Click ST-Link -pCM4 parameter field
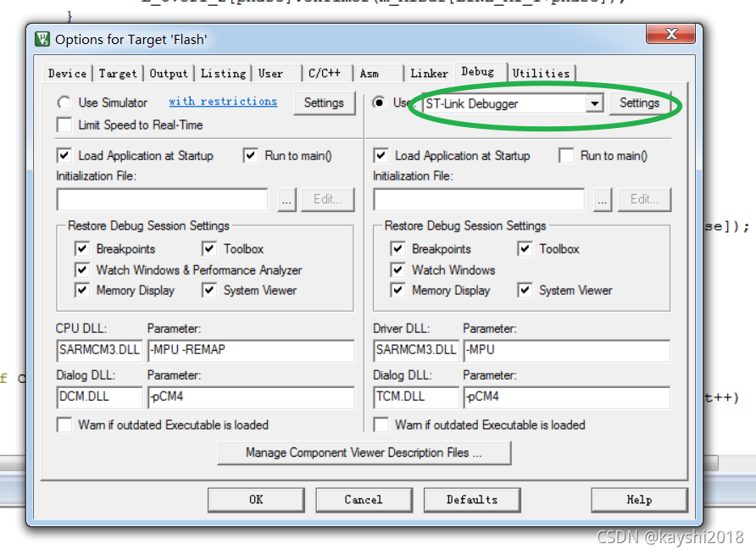756x555 pixels. pyautogui.click(x=567, y=397)
